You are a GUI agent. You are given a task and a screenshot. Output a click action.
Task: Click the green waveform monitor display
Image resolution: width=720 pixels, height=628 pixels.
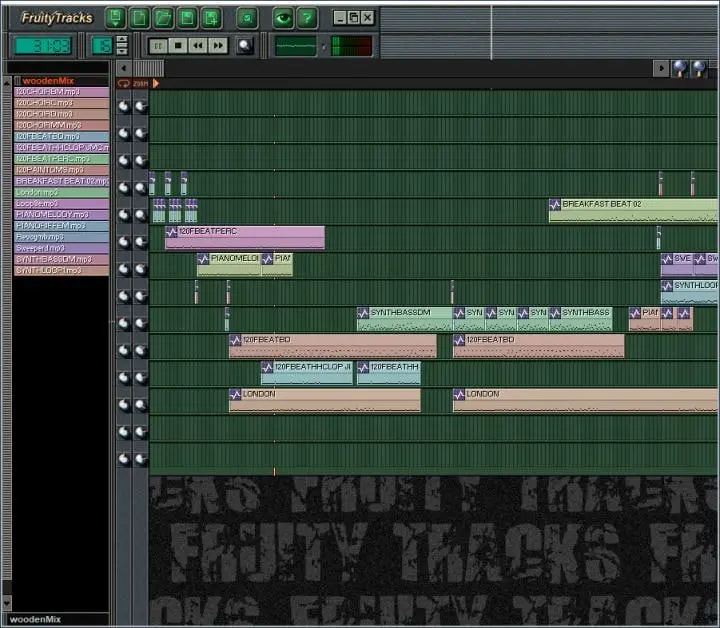coord(295,46)
